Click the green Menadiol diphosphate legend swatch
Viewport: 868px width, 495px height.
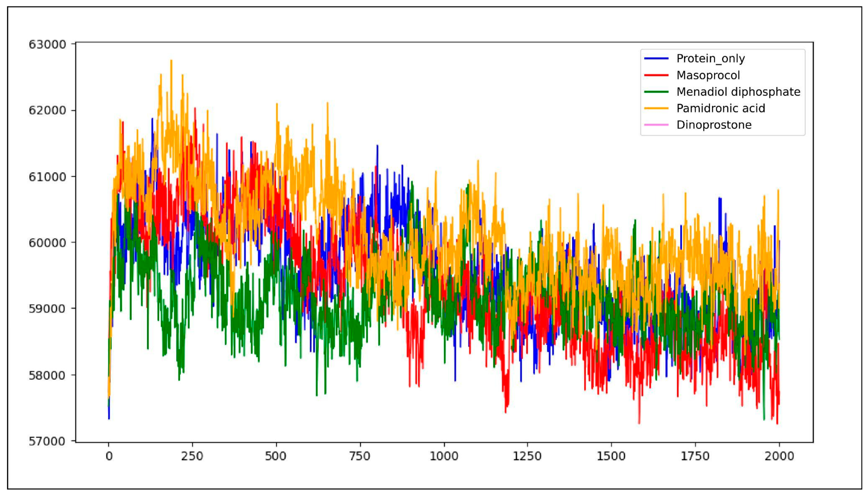tap(656, 92)
